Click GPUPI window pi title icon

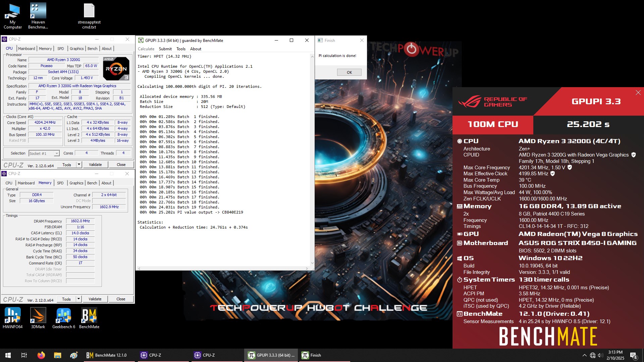(141, 40)
